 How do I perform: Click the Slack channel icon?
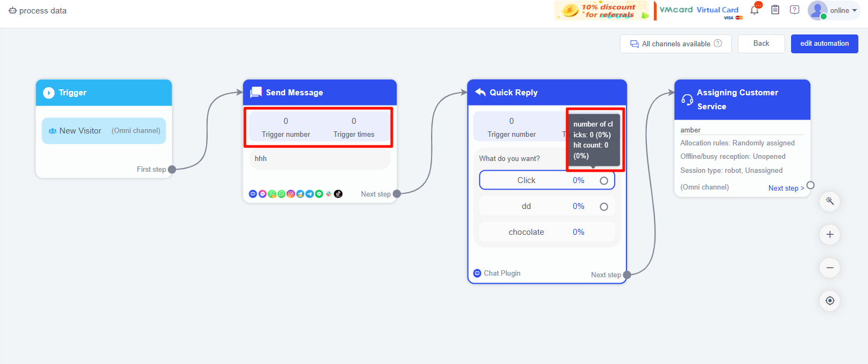[x=329, y=194]
